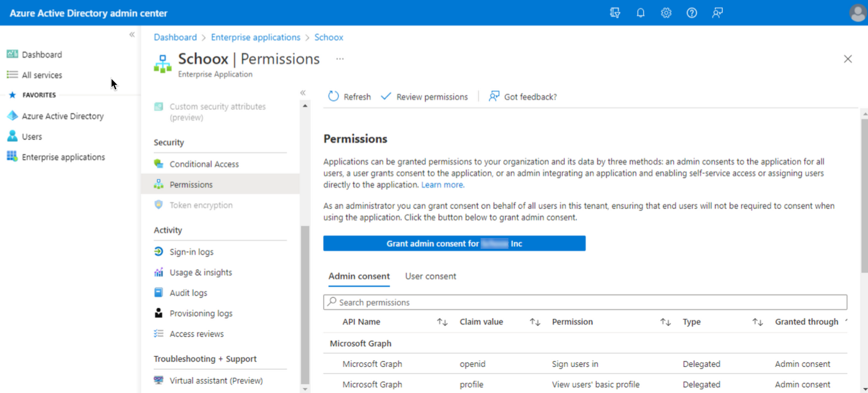The width and height of the screenshot is (868, 393).
Task: Click the Provisioning logs icon
Action: (158, 313)
